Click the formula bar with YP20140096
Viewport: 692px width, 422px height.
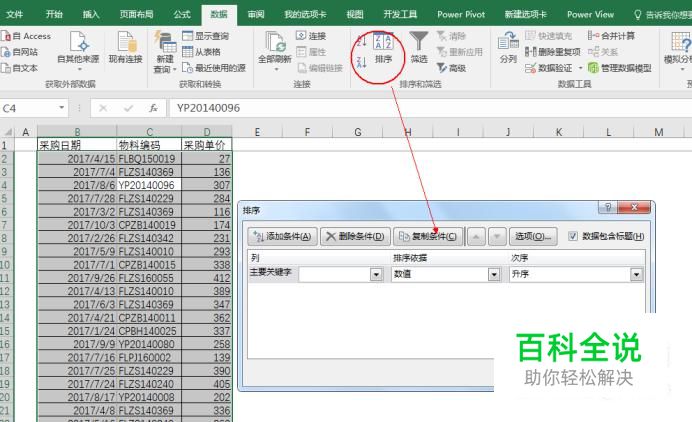(430, 108)
